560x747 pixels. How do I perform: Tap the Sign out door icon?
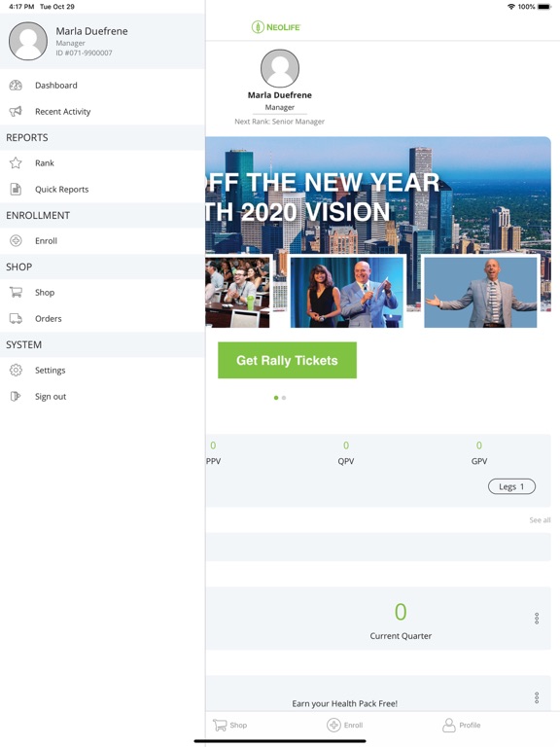point(16,397)
